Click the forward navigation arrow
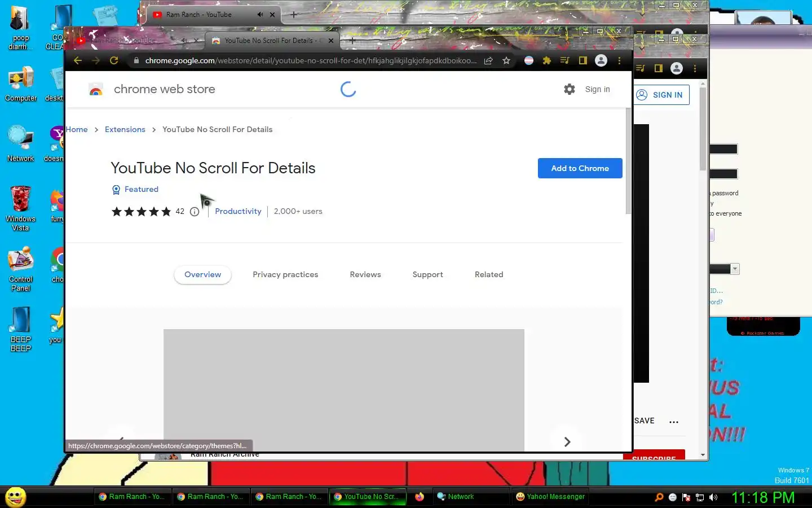Viewport: 812px width, 508px height. pos(96,60)
